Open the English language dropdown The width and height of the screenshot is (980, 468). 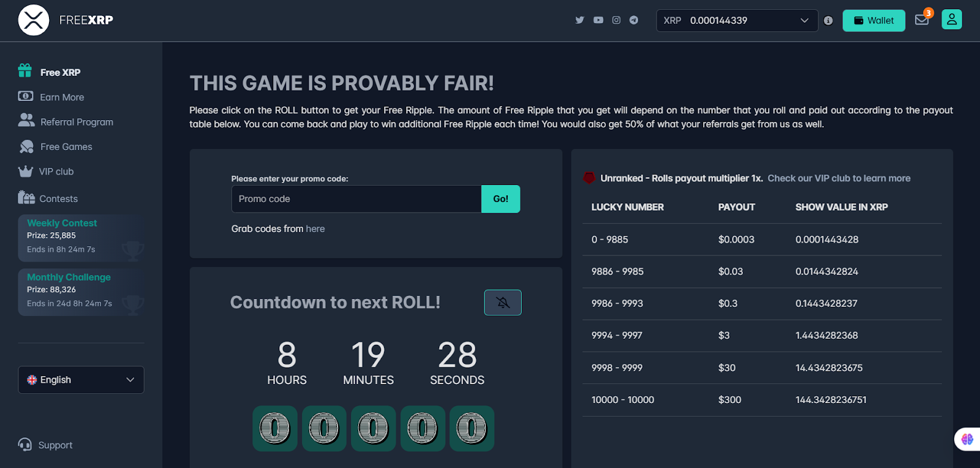point(81,380)
